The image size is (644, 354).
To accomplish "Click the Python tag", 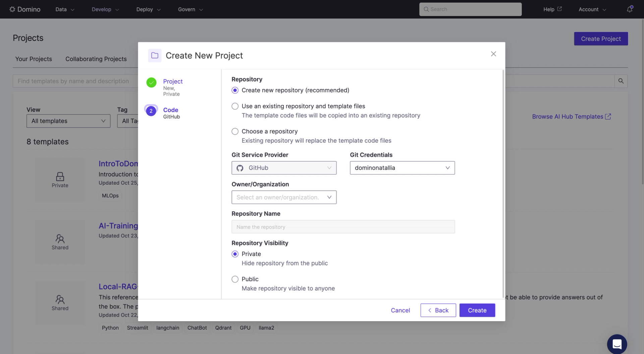I will click(110, 328).
